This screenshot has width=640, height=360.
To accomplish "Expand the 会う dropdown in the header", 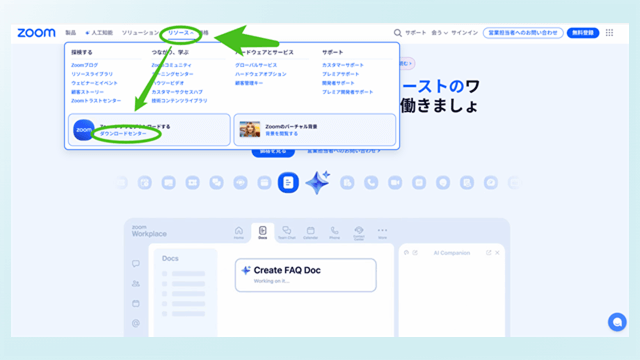I will point(440,33).
